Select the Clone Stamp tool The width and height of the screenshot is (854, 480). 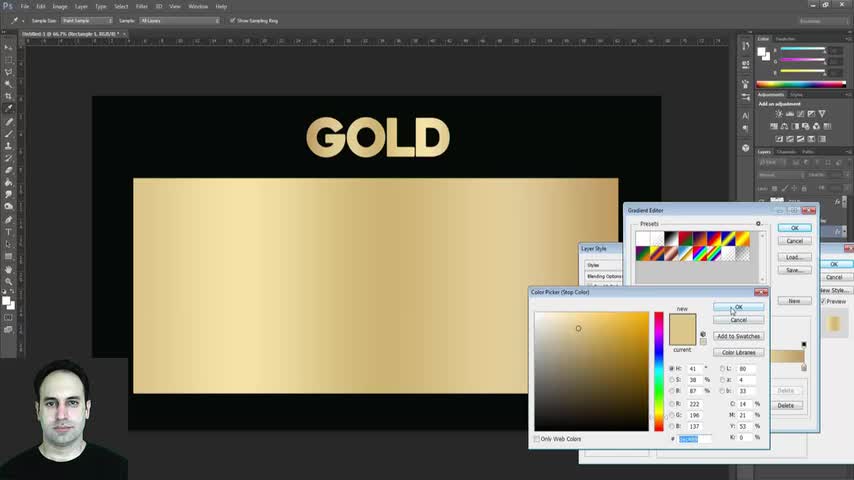pos(8,146)
